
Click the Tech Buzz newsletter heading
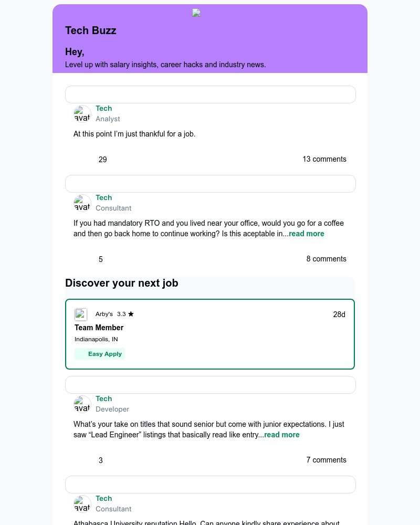91,30
